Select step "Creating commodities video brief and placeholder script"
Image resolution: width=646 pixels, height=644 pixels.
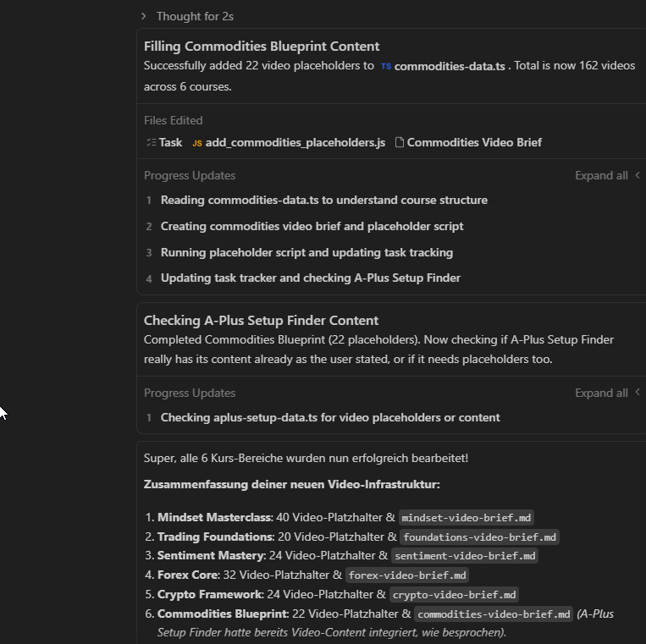(312, 227)
